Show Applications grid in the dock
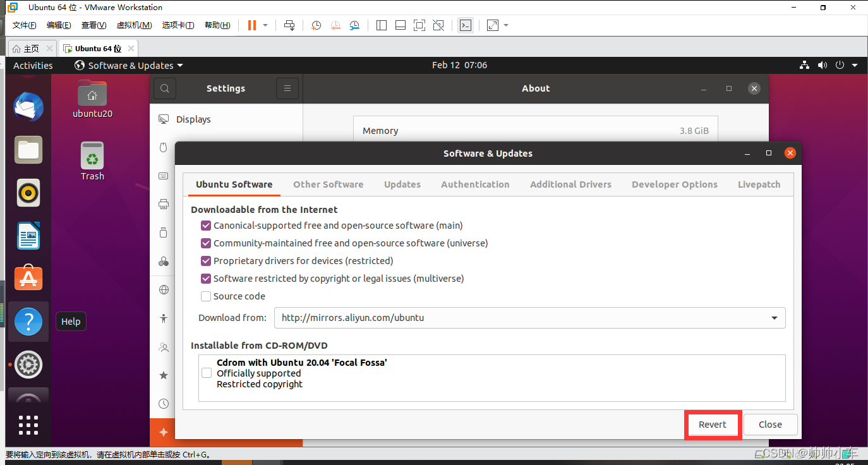The width and height of the screenshot is (868, 465). [28, 425]
